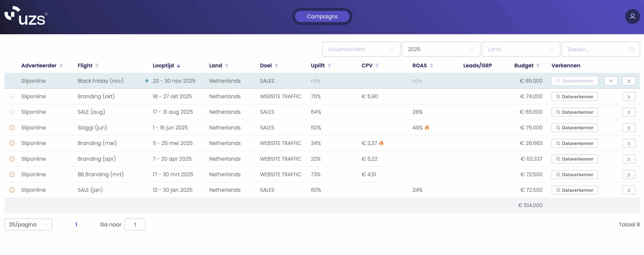
Task: Open the Adverteerders dropdown filter
Action: (x=361, y=49)
